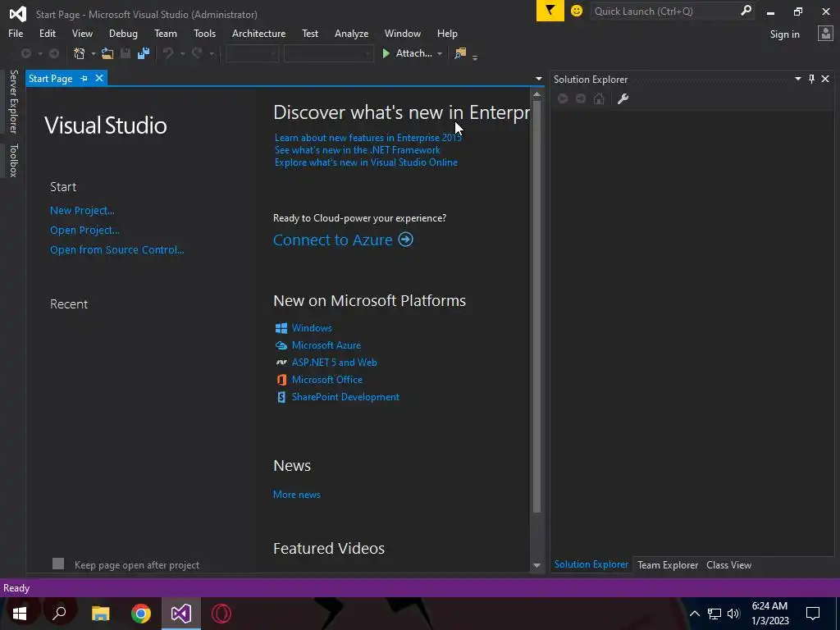Screen dimensions: 840x630
Task: Click the Quick Launch input field
Action: point(664,11)
